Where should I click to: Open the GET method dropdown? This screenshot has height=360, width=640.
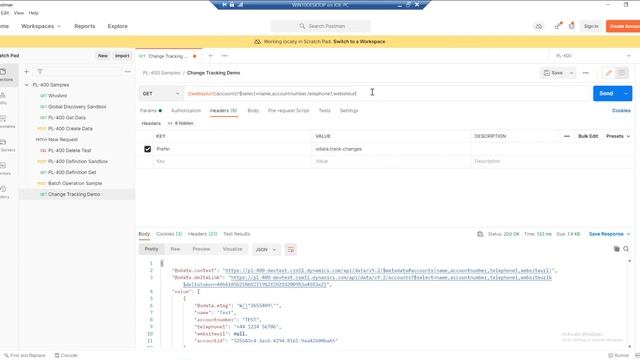161,94
